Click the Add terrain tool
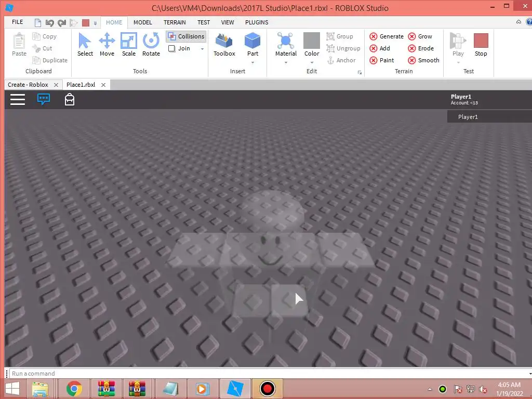Viewport: 532px width, 399px height. pos(380,48)
